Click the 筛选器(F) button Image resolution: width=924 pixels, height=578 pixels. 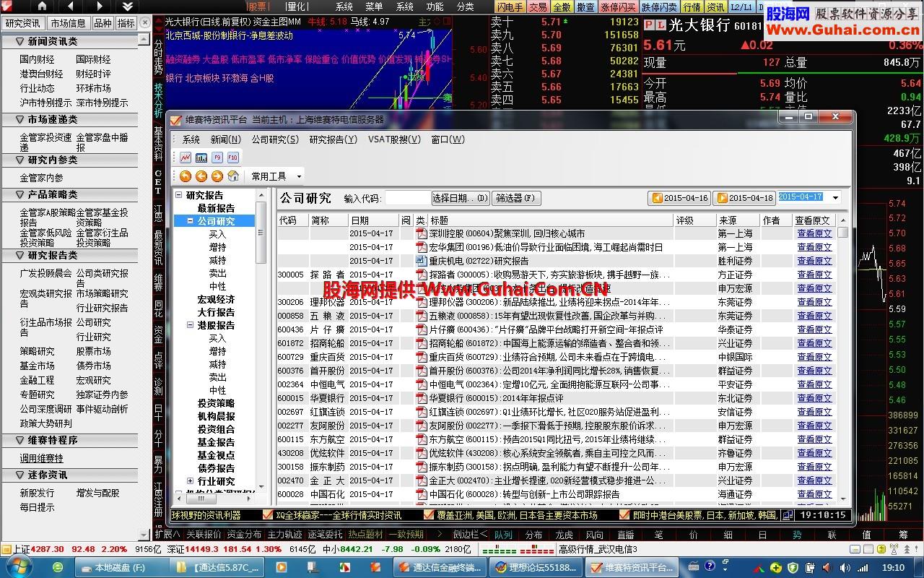click(516, 198)
